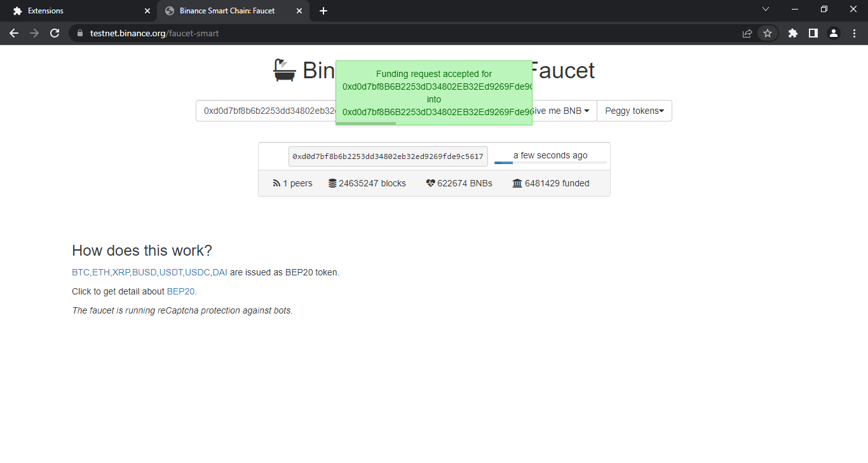868x463 pixels.
Task: Click the browser back arrow icon
Action: pos(14,33)
